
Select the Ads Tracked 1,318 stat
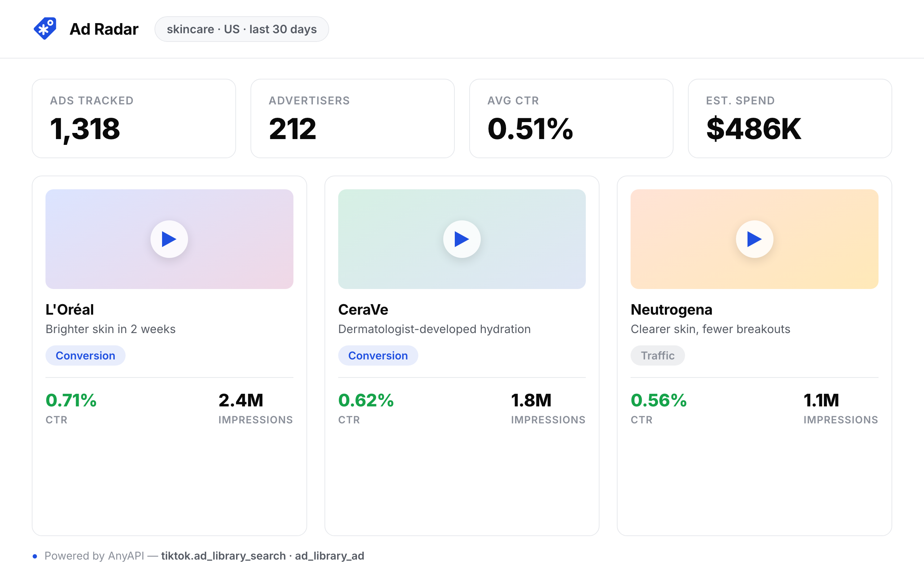[134, 118]
